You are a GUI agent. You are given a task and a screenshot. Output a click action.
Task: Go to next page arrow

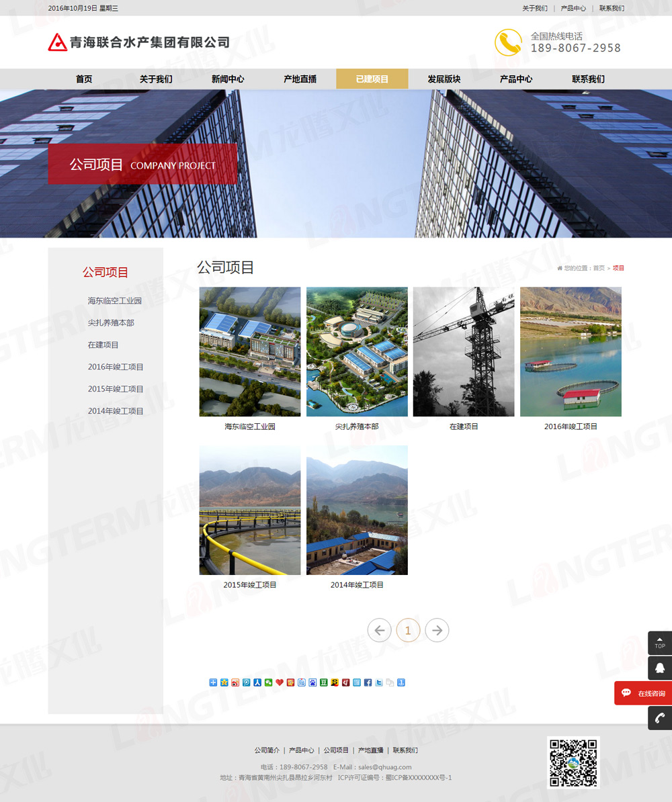coord(437,630)
